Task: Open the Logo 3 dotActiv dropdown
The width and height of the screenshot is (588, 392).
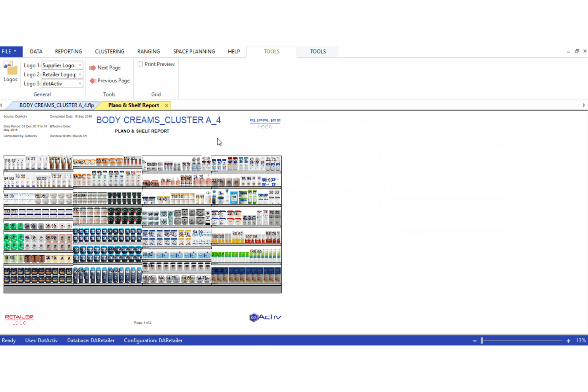Action: (x=80, y=83)
